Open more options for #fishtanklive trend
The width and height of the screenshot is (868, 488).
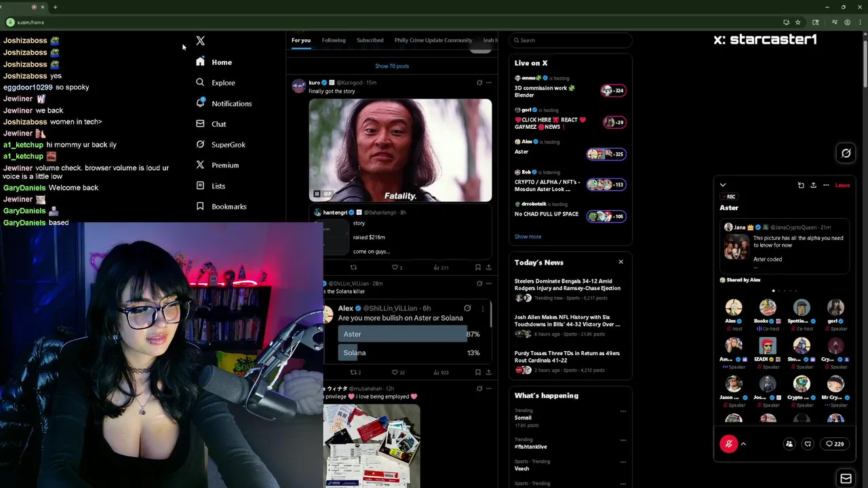[x=623, y=440]
